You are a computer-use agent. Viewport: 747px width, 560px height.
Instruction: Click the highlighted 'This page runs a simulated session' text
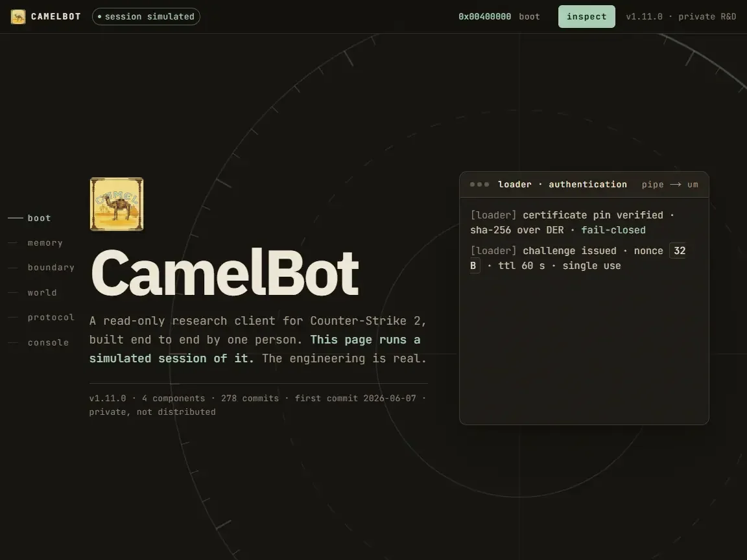pos(255,349)
